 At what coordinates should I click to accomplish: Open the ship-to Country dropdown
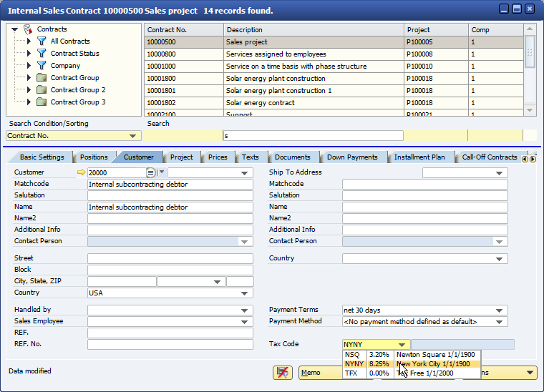(x=499, y=259)
